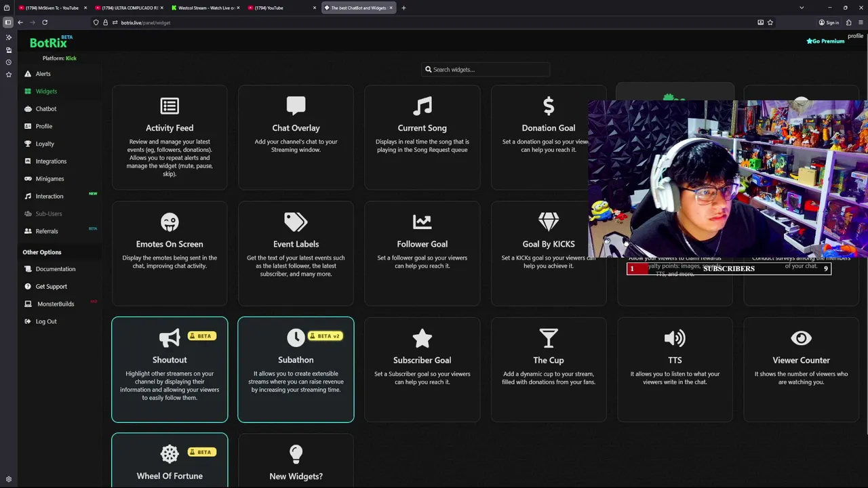Click the TTS speaker icon
This screenshot has height=488, width=868.
[675, 338]
